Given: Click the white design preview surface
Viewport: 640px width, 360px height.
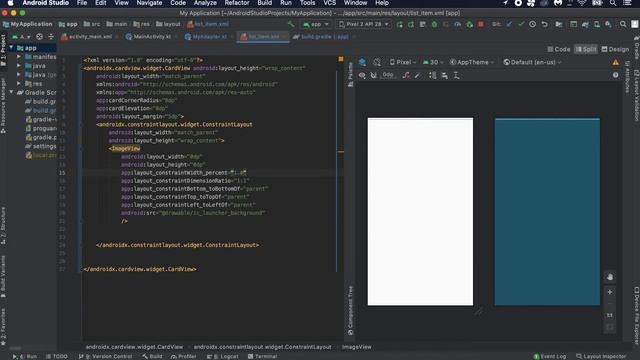Looking at the screenshot, I should pyautogui.click(x=420, y=211).
